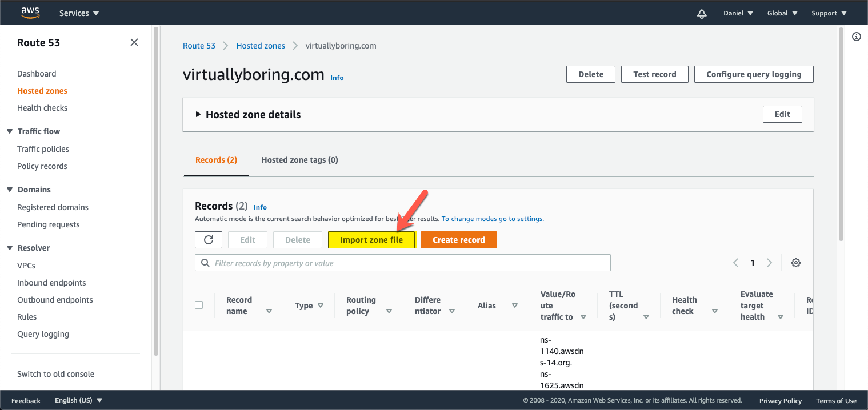Image resolution: width=868 pixels, height=410 pixels.
Task: Click the Filter records search field
Action: pos(403,263)
